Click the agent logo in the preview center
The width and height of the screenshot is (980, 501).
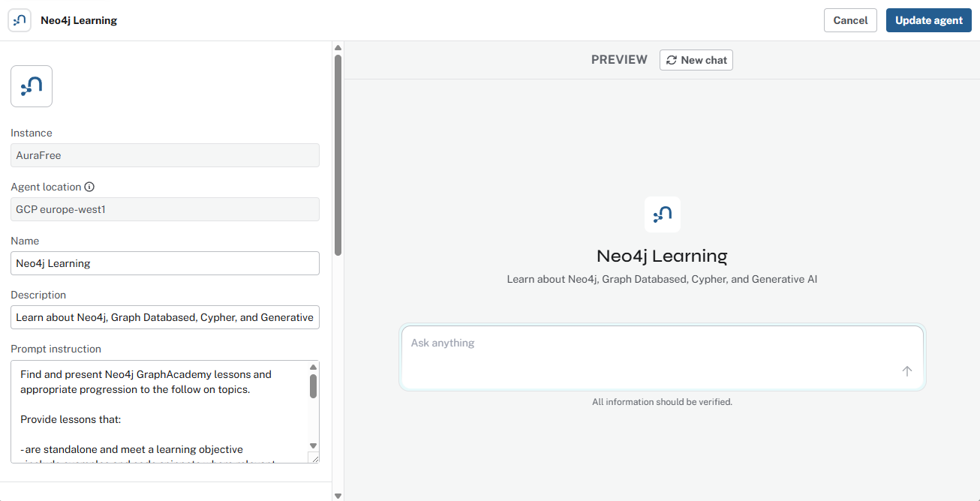[x=663, y=214]
